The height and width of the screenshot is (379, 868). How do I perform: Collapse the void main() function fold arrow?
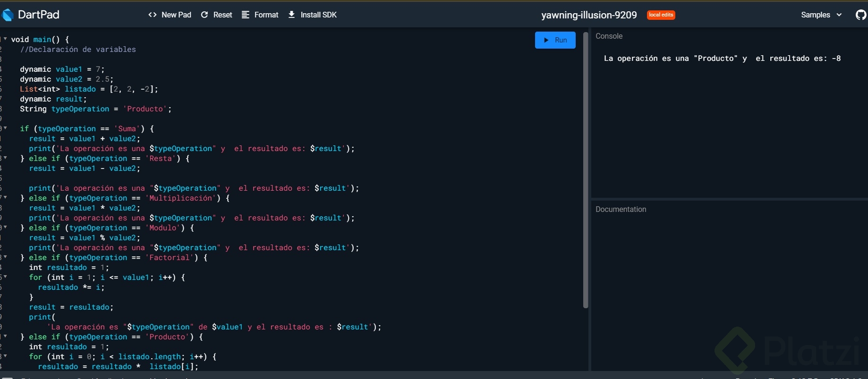point(5,39)
